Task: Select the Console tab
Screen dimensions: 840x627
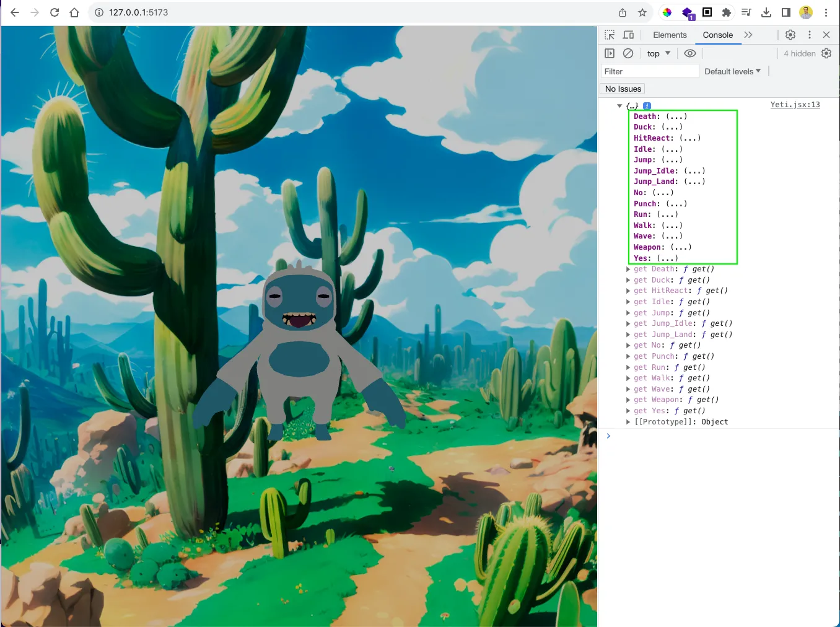Action: 717,35
